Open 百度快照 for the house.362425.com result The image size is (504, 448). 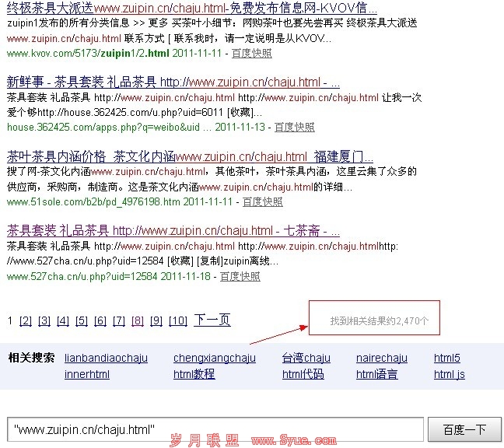click(x=295, y=128)
